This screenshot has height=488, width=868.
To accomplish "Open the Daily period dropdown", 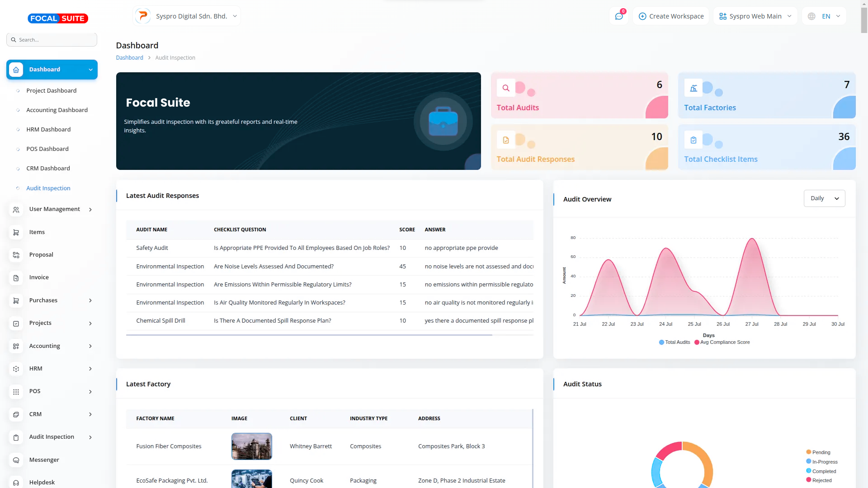I will [824, 198].
